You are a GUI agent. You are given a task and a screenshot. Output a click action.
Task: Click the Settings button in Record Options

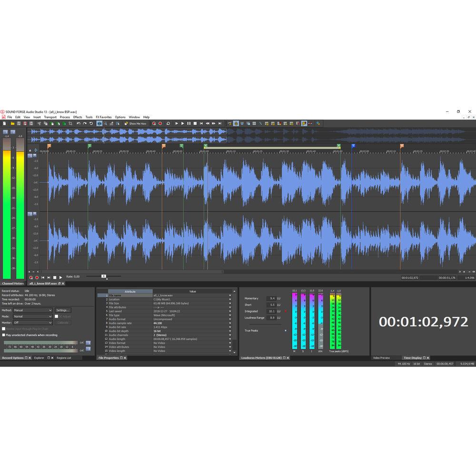(x=63, y=310)
